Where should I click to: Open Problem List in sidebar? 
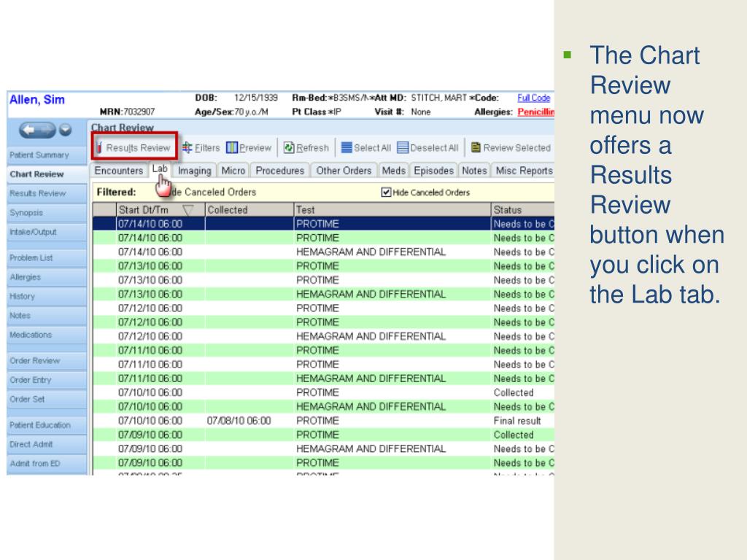(x=47, y=257)
